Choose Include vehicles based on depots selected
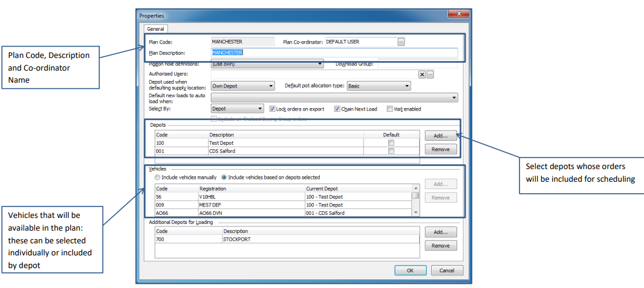Screen dimensions: 644x288 click(x=224, y=178)
